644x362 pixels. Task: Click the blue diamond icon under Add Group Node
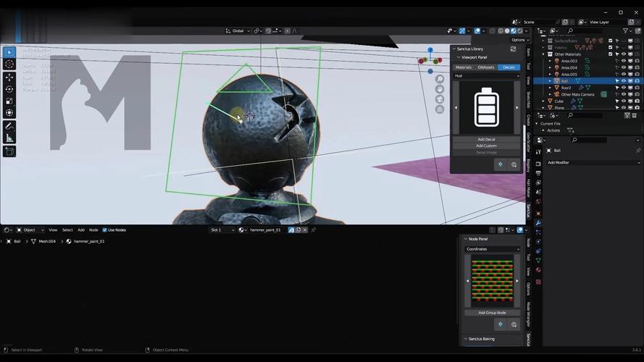(501, 324)
